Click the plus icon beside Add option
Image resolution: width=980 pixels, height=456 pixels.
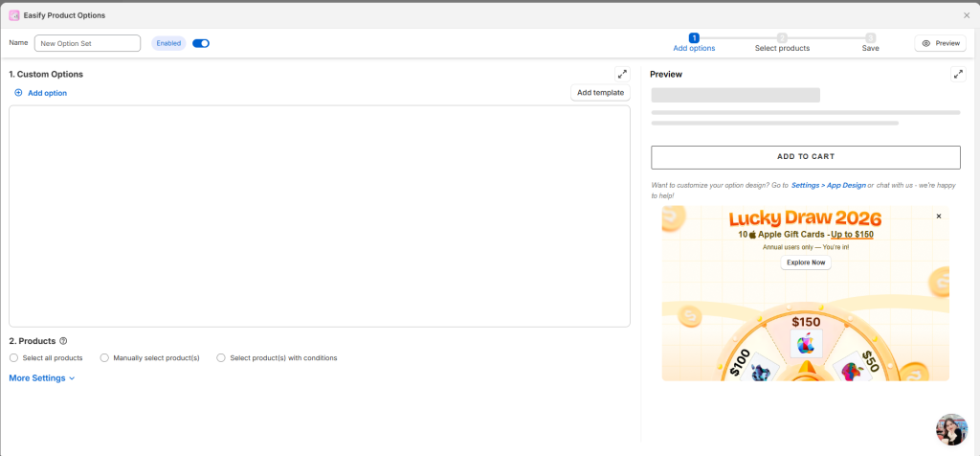pyautogui.click(x=18, y=93)
